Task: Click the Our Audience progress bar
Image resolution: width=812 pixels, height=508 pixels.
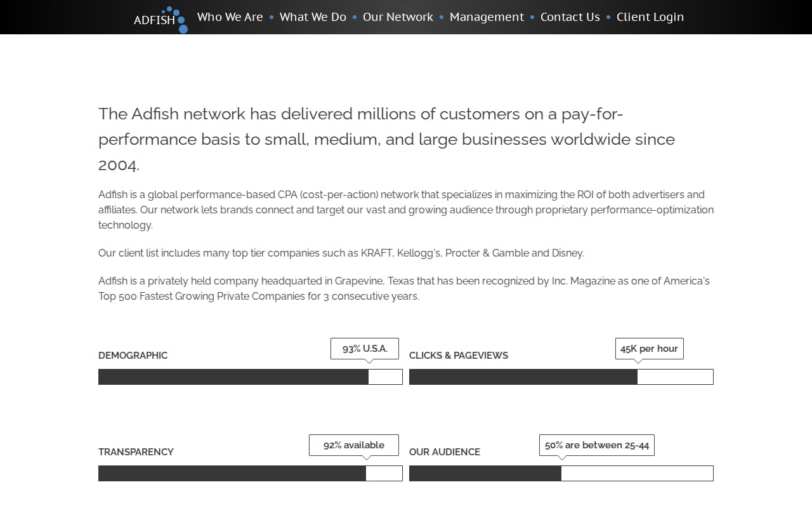Action: (x=561, y=473)
